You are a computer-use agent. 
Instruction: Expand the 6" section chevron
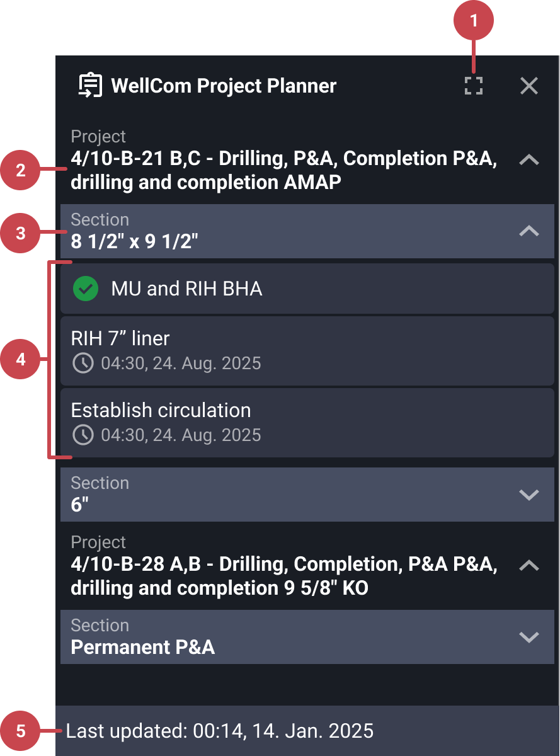pos(529,495)
